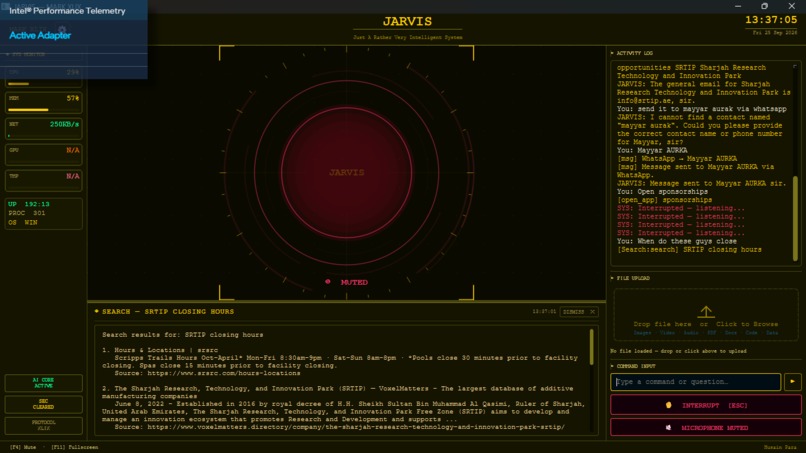Click the Interrupt [ESC] button

click(x=706, y=405)
